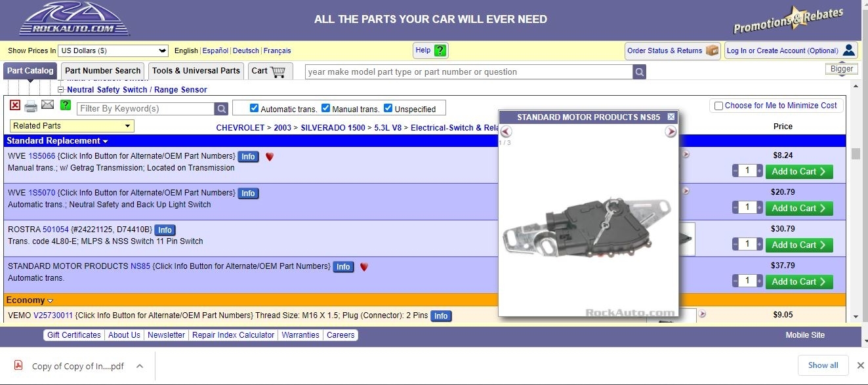Close the downloads bar

coord(861,365)
